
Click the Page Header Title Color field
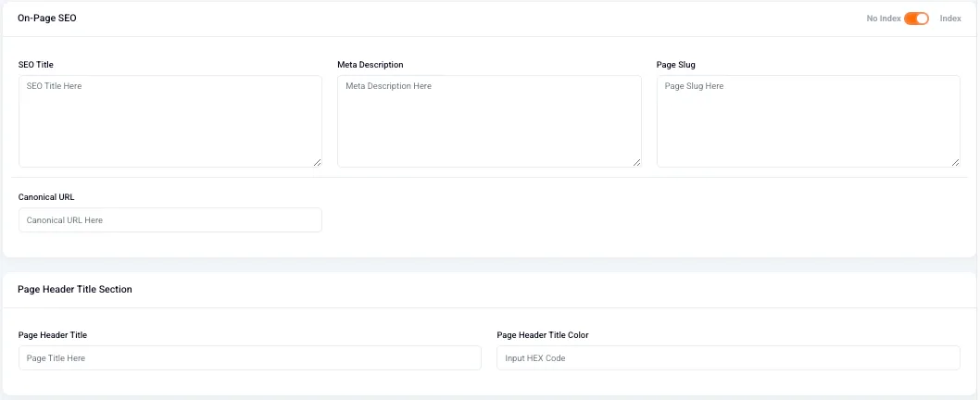[x=728, y=358]
